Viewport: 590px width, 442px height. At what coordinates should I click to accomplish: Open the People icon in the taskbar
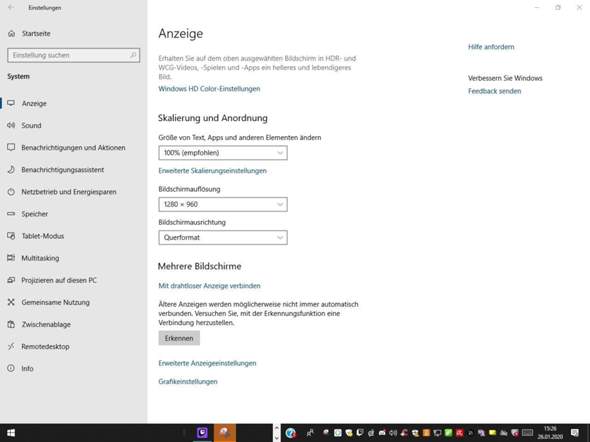coord(310,433)
